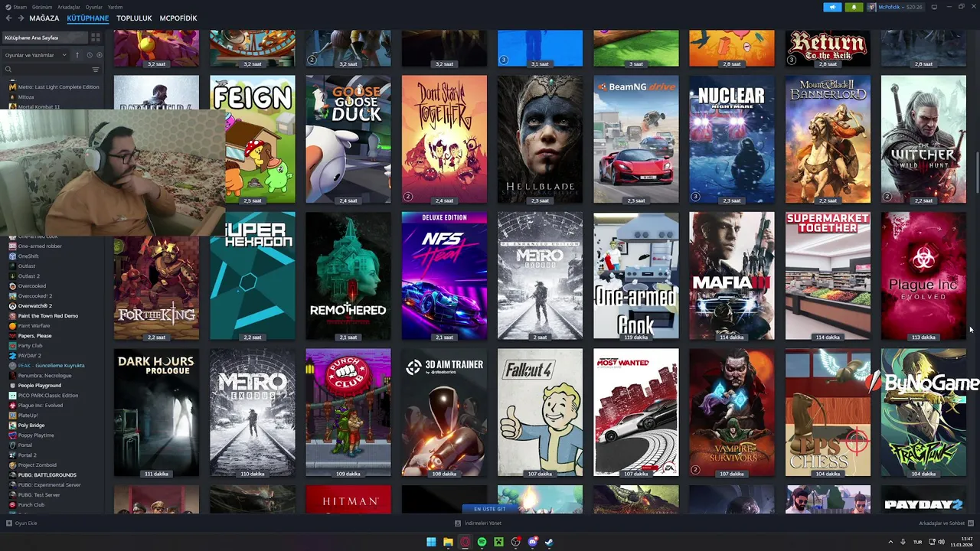Image resolution: width=980 pixels, height=551 pixels.
Task: Open Supermarket Together cover
Action: 828,276
